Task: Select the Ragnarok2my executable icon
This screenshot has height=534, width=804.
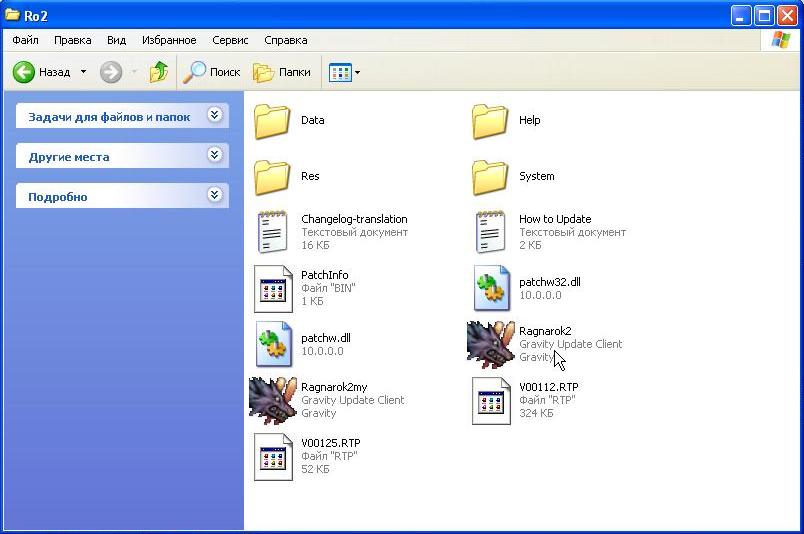Action: 273,400
